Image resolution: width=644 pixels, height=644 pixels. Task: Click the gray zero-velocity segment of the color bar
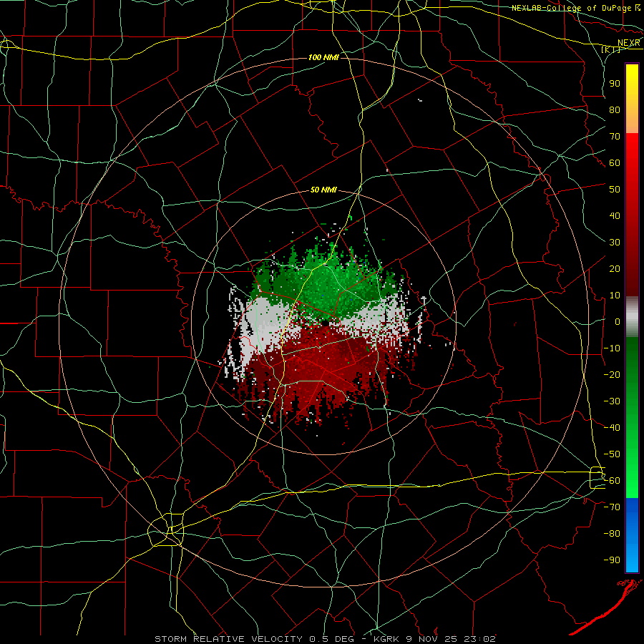[x=632, y=317]
